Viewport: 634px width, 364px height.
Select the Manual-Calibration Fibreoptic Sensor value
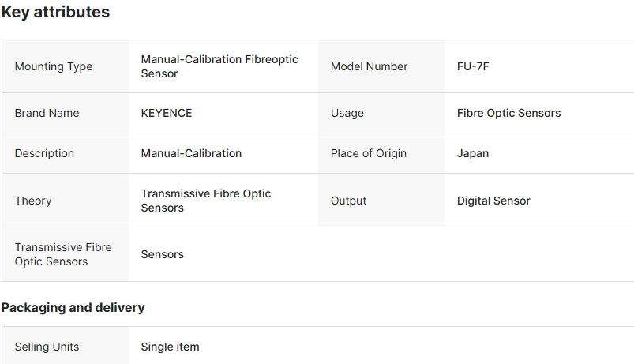point(219,67)
